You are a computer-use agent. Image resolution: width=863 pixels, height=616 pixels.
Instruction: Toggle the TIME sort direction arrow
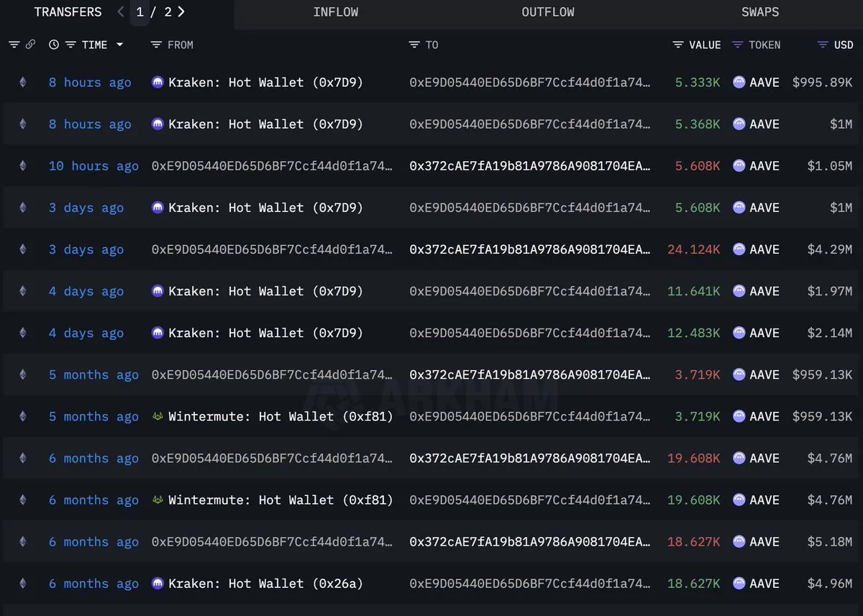pos(119,45)
